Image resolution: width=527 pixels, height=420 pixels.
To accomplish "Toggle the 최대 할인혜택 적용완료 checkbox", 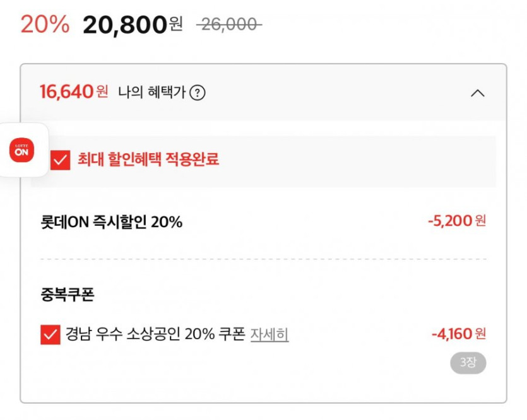I will click(x=60, y=160).
